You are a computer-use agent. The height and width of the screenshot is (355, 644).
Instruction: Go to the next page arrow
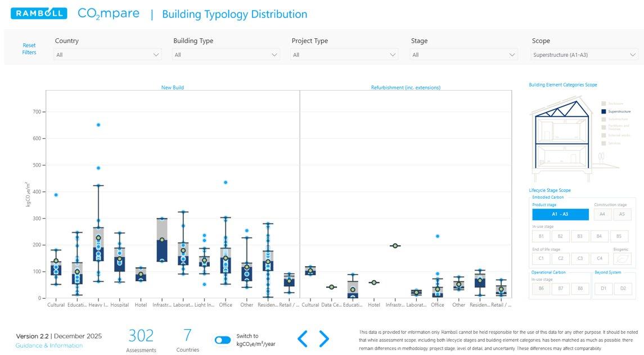click(324, 339)
